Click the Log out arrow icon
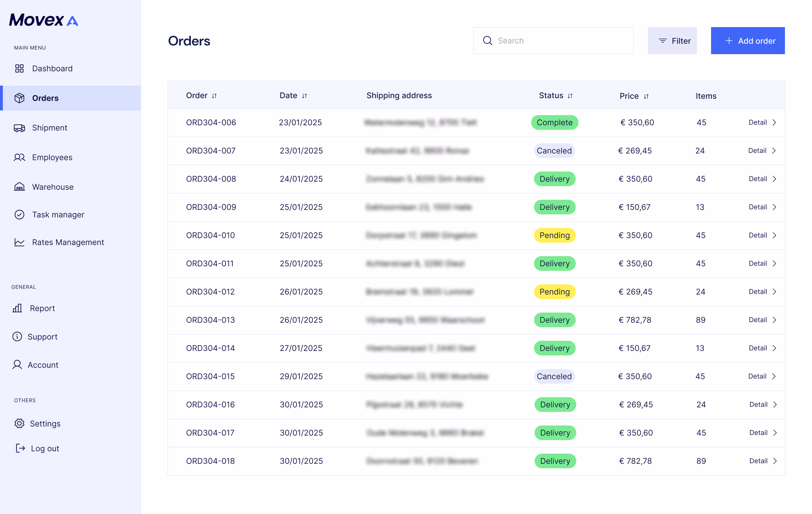 tap(20, 448)
